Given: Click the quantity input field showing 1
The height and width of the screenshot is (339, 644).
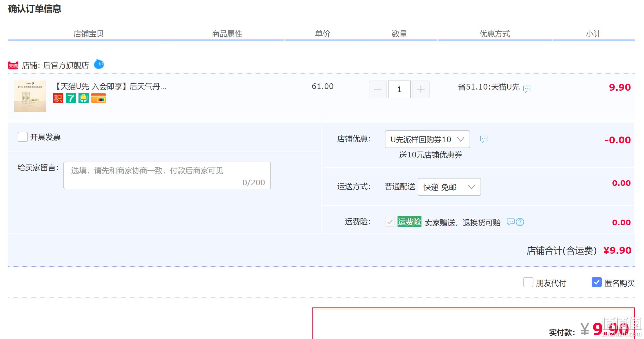Looking at the screenshot, I should click(399, 89).
